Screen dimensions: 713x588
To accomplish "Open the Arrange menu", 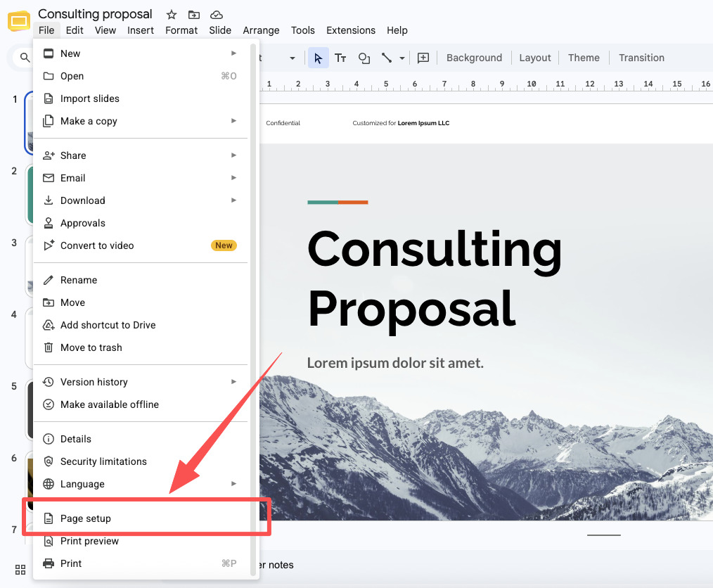I will pyautogui.click(x=261, y=30).
